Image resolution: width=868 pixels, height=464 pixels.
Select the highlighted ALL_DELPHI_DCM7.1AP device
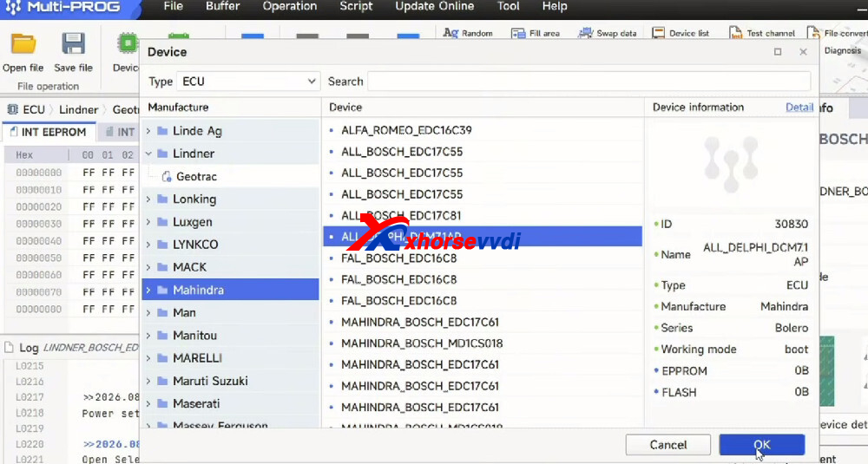[483, 237]
